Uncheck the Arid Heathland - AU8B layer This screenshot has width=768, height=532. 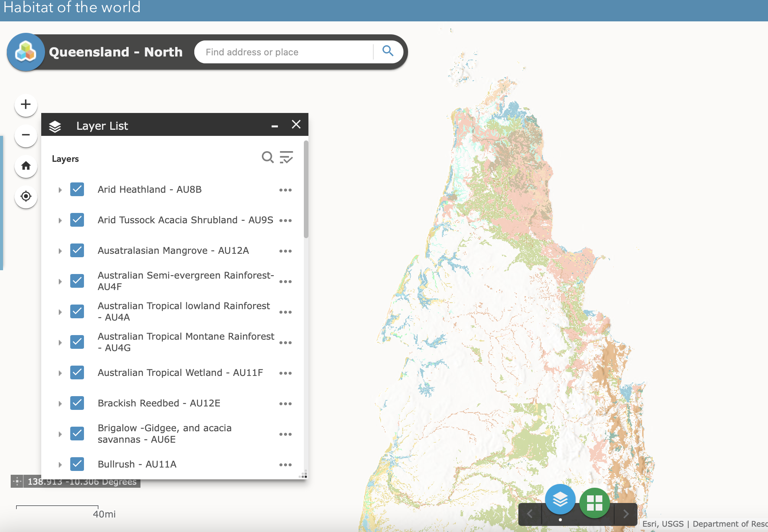pos(77,189)
